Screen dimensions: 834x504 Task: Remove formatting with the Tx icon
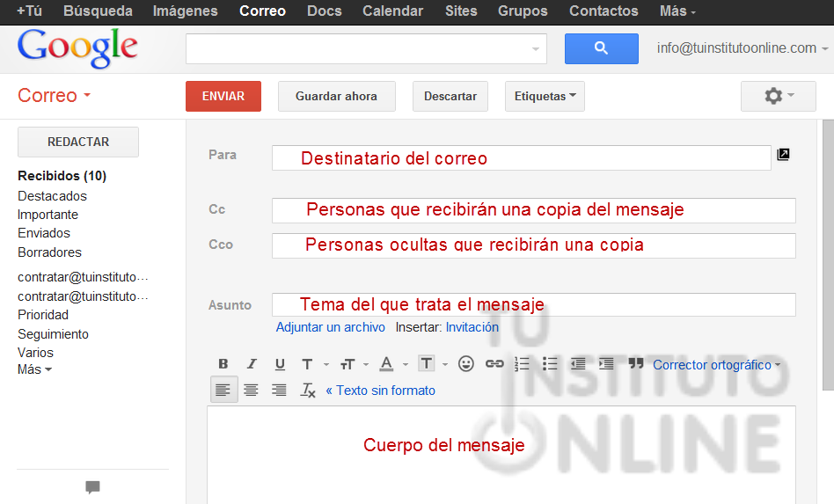click(308, 391)
